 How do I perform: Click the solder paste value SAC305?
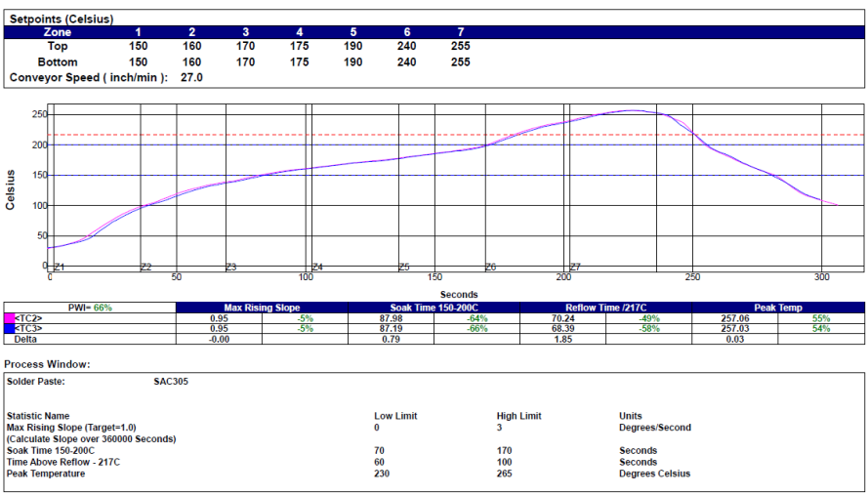point(171,382)
